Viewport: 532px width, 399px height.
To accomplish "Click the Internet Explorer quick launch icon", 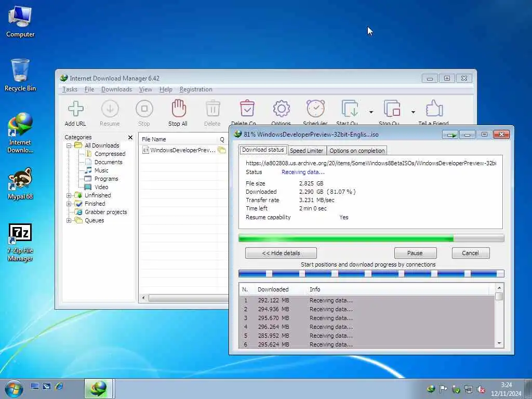I will 59,386.
